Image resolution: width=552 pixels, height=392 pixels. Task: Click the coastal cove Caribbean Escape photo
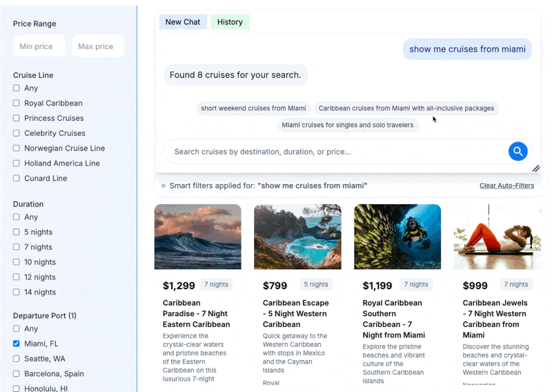tap(297, 237)
